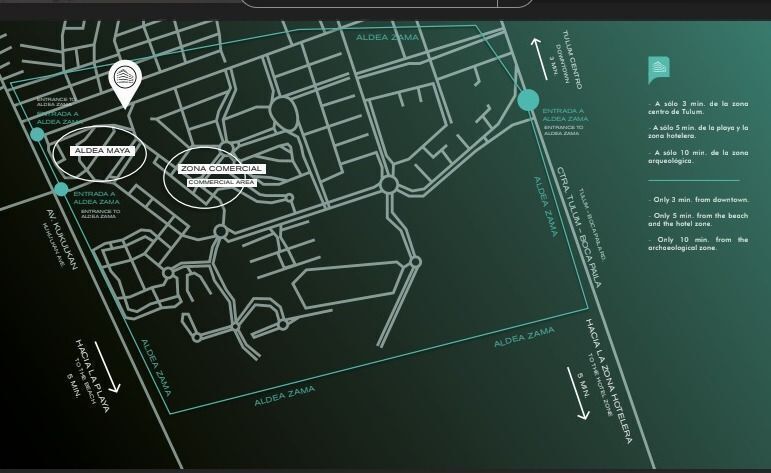771x473 pixels.
Task: Click the ALDEA ZAMA label at the map's top edge
Action: [x=387, y=37]
